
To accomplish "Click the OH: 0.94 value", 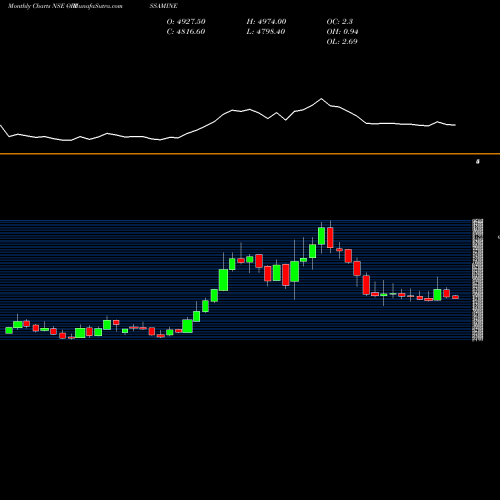I will pos(342,32).
